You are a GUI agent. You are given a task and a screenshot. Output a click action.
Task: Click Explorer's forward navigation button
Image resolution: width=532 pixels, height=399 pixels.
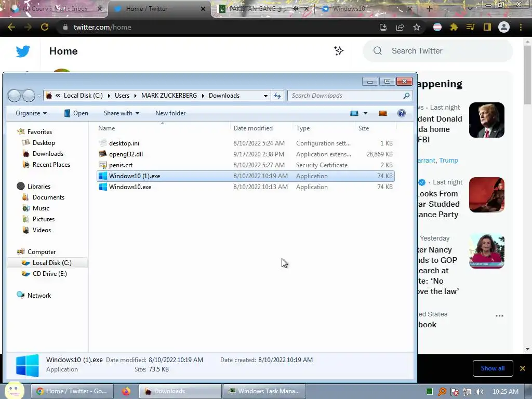(x=29, y=96)
